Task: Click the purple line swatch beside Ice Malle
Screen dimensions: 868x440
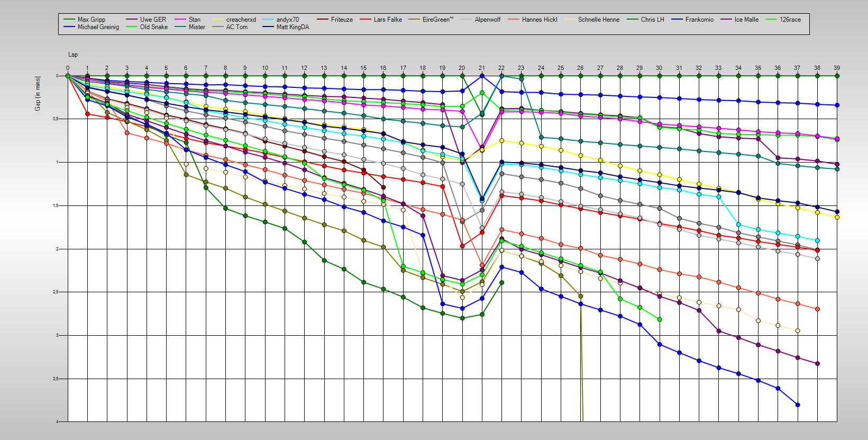Action: (x=726, y=20)
